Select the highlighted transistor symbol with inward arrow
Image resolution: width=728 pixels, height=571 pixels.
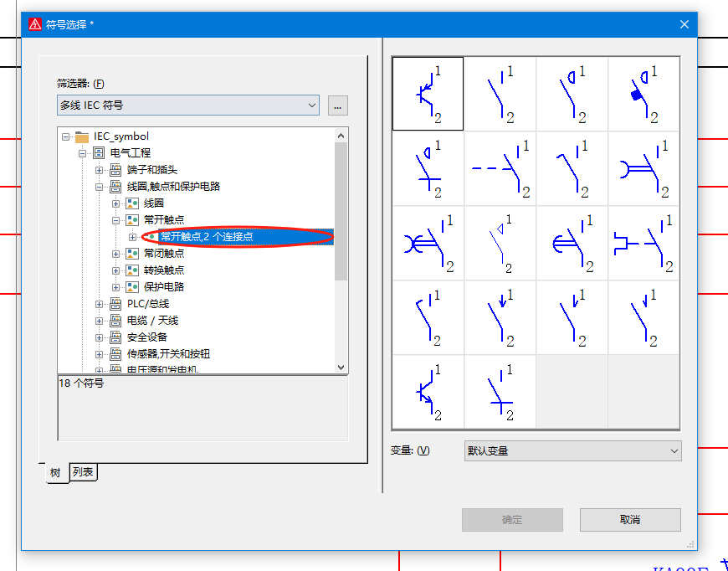point(428,94)
